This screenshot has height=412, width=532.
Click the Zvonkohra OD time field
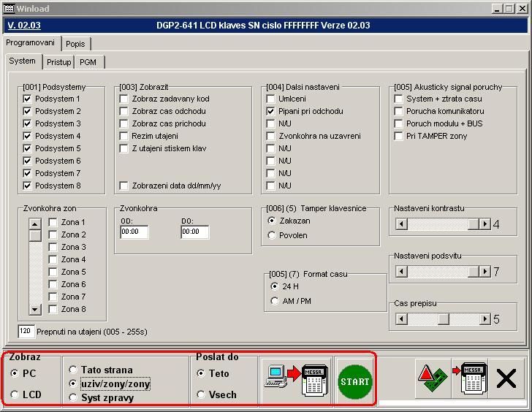134,232
